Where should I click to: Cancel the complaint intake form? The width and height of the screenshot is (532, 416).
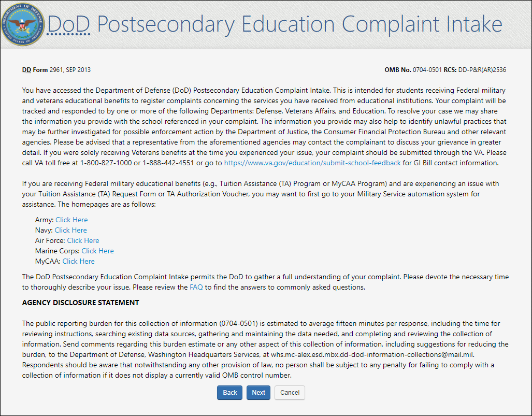tap(290, 393)
